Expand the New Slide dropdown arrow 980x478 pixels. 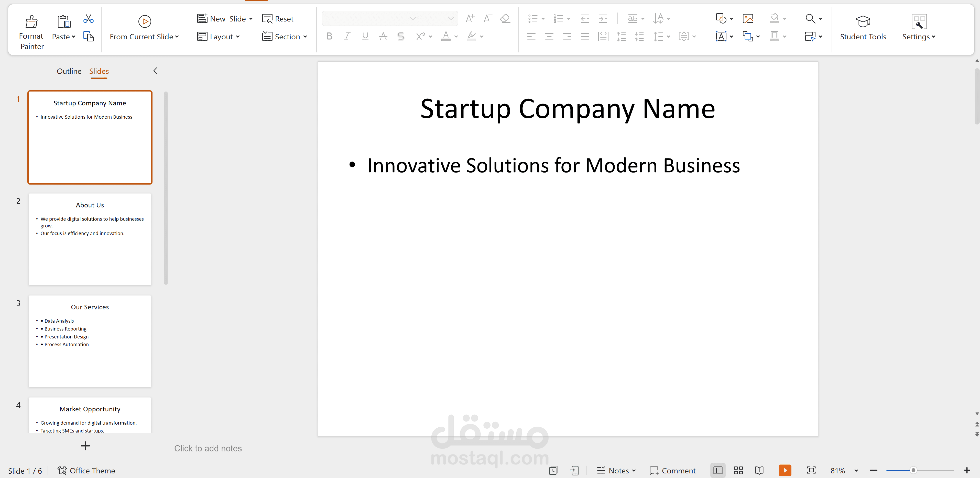(251, 19)
